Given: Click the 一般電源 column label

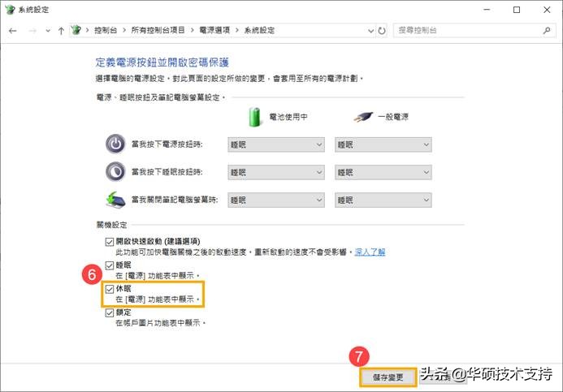Looking at the screenshot, I should click(393, 117).
